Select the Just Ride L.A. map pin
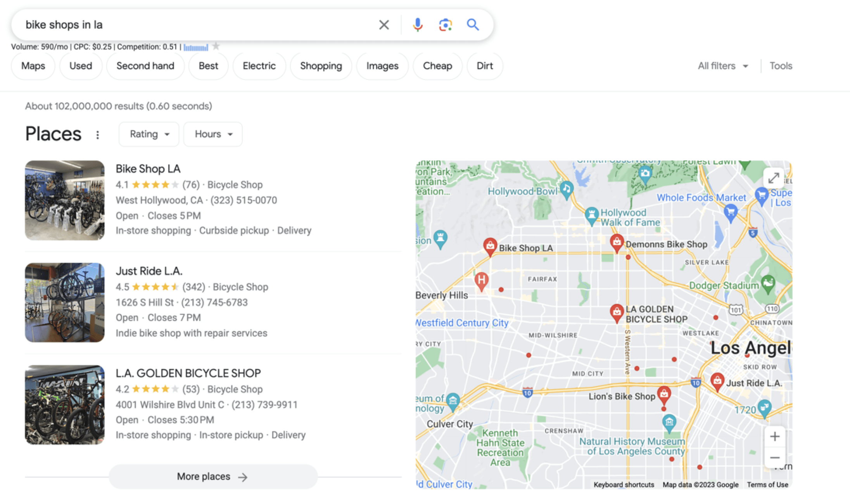850x504 pixels. coord(717,382)
